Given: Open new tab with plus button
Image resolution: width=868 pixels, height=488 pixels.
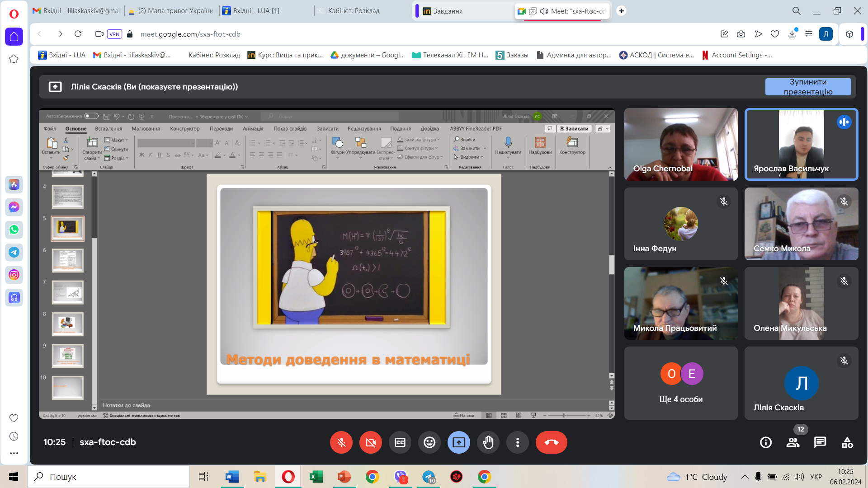Looking at the screenshot, I should [x=622, y=11].
